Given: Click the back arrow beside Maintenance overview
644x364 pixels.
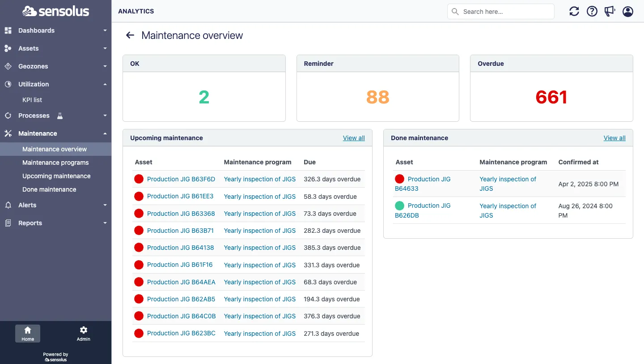Looking at the screenshot, I should [x=130, y=35].
